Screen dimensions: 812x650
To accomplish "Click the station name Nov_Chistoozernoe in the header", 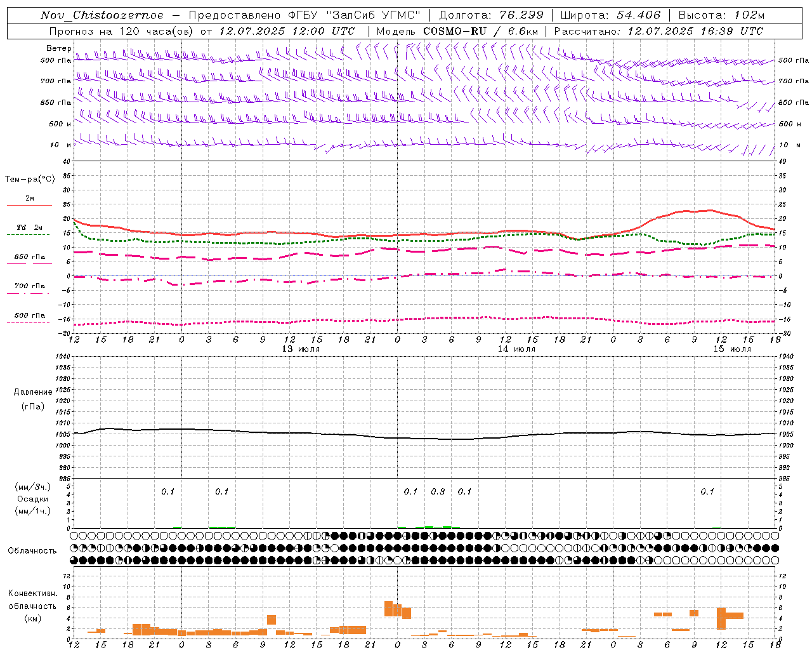I will pos(101,15).
